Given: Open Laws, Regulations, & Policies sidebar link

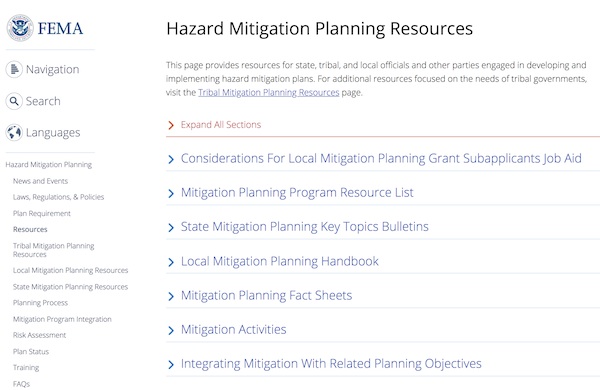Looking at the screenshot, I should (x=58, y=197).
